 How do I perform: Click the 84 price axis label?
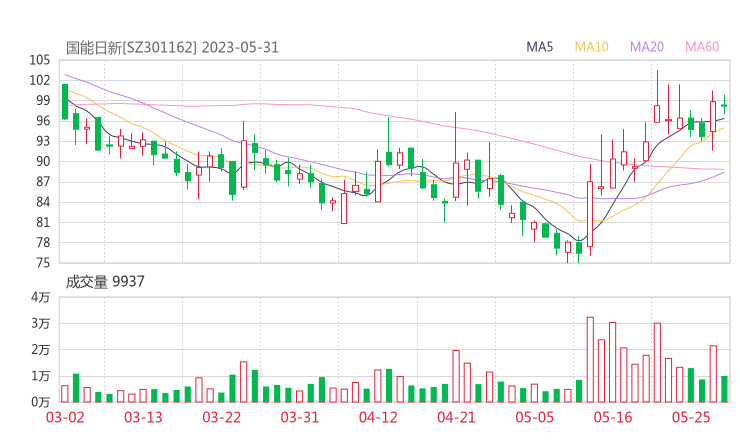[43, 202]
